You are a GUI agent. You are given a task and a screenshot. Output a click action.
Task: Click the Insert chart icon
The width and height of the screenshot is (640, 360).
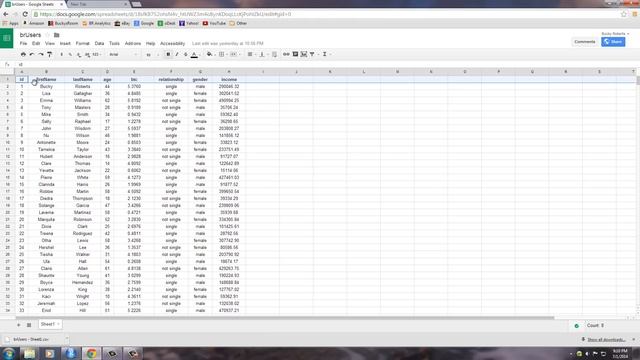click(x=304, y=54)
